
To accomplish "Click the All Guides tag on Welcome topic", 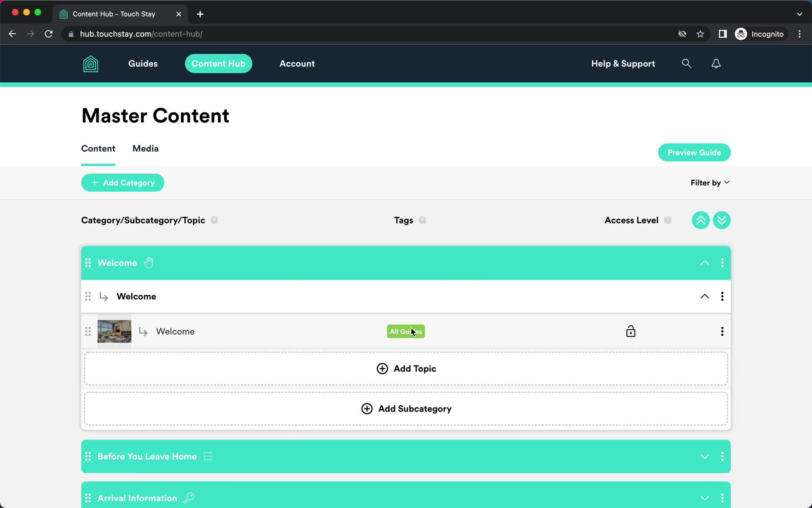I will [406, 331].
